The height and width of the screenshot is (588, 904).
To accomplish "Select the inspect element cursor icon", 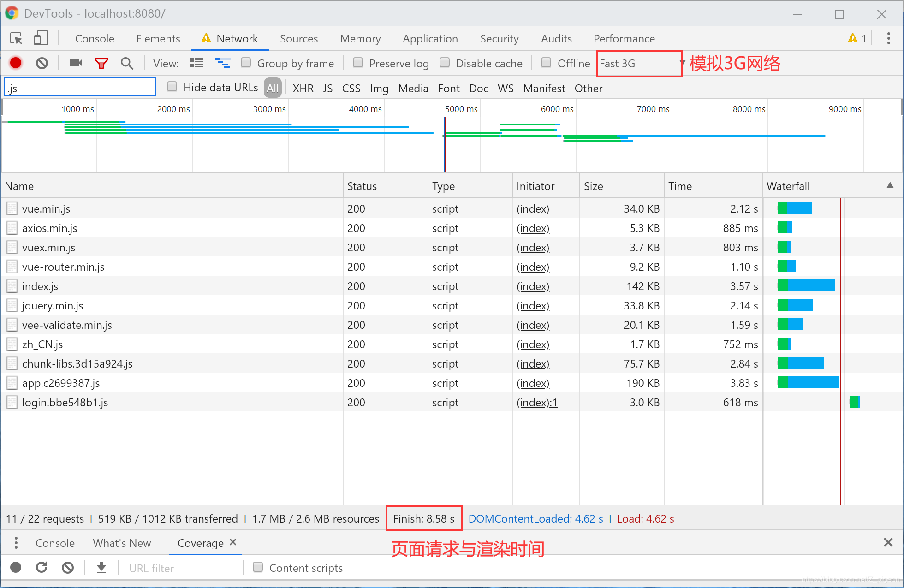I will pos(16,39).
